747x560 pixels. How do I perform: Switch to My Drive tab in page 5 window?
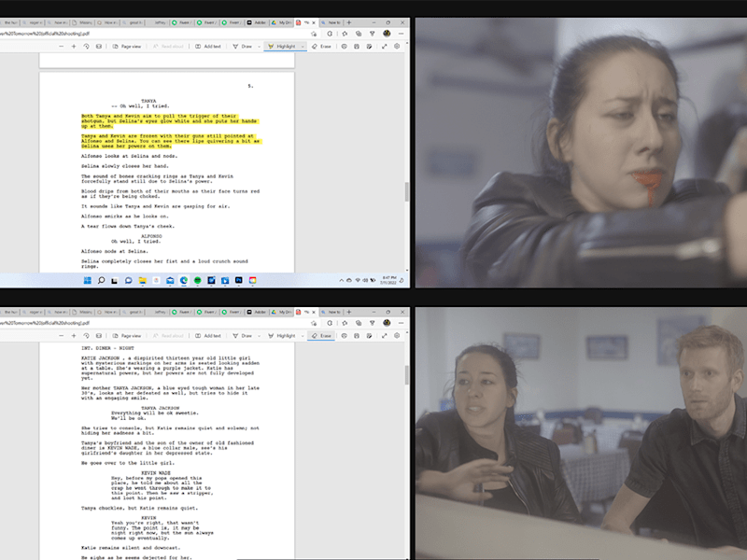282,22
